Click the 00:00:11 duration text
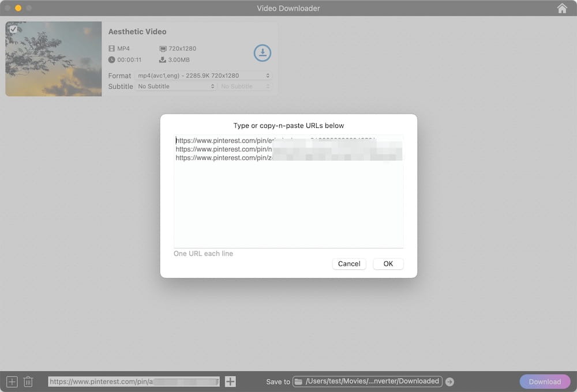 pos(129,59)
